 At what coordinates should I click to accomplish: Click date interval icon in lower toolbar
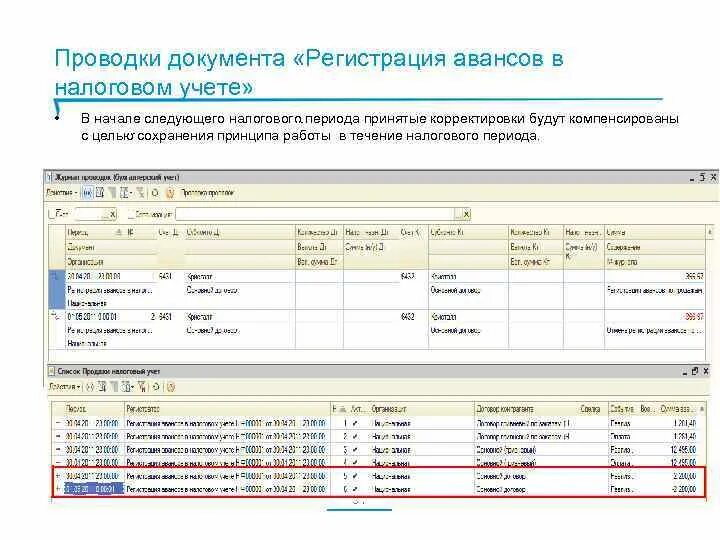click(x=90, y=387)
